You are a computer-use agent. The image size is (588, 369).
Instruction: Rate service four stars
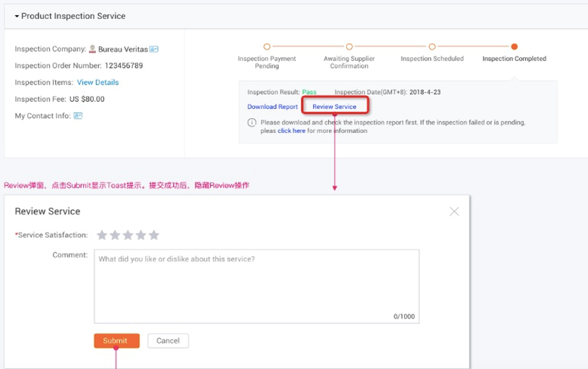(x=141, y=235)
